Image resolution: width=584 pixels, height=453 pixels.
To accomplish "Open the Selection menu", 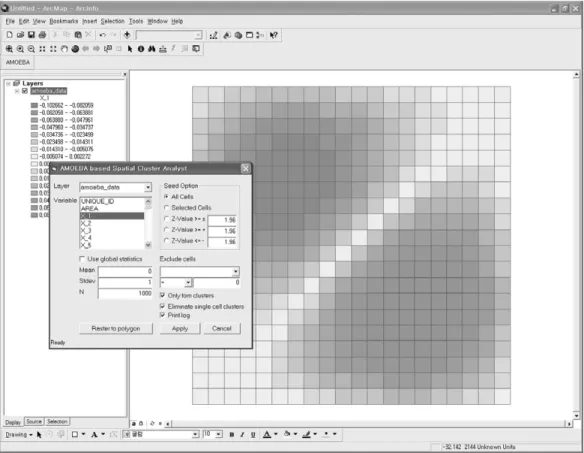I will [112, 21].
